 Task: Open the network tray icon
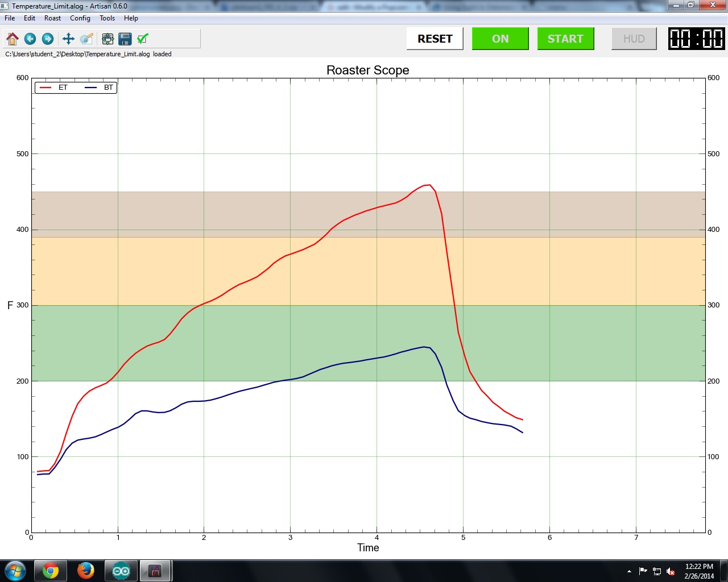pyautogui.click(x=657, y=571)
